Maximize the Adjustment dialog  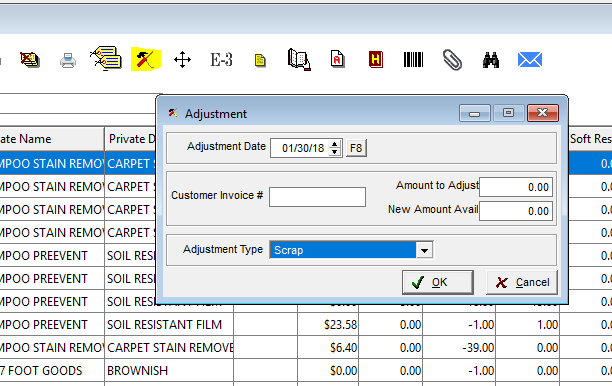[508, 113]
